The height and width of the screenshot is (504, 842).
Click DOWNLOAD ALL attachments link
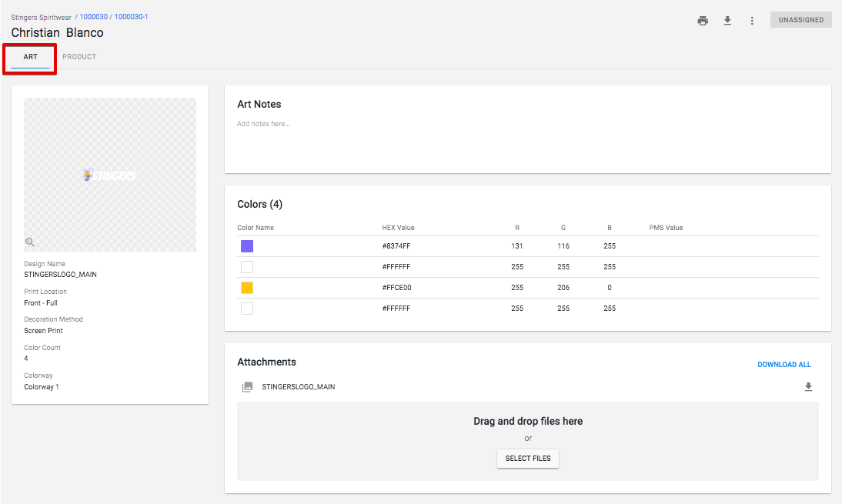(x=784, y=365)
